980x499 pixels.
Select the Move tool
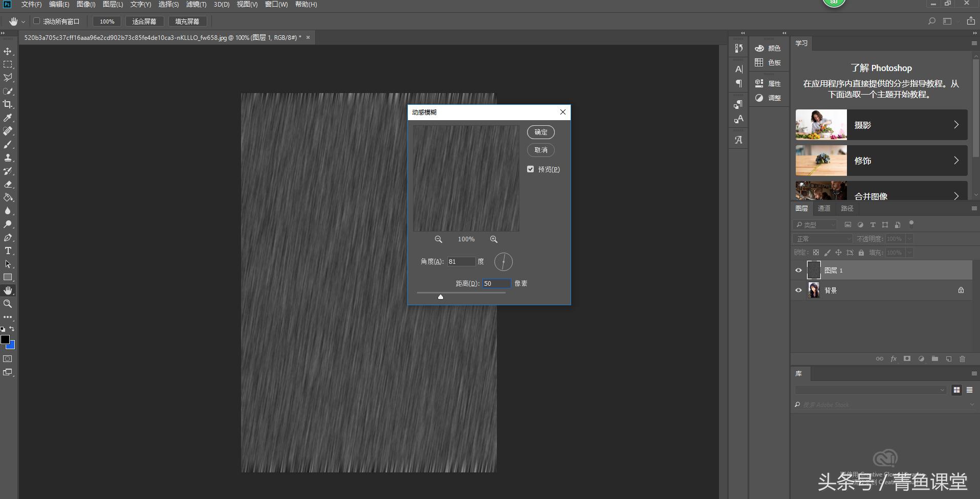8,52
